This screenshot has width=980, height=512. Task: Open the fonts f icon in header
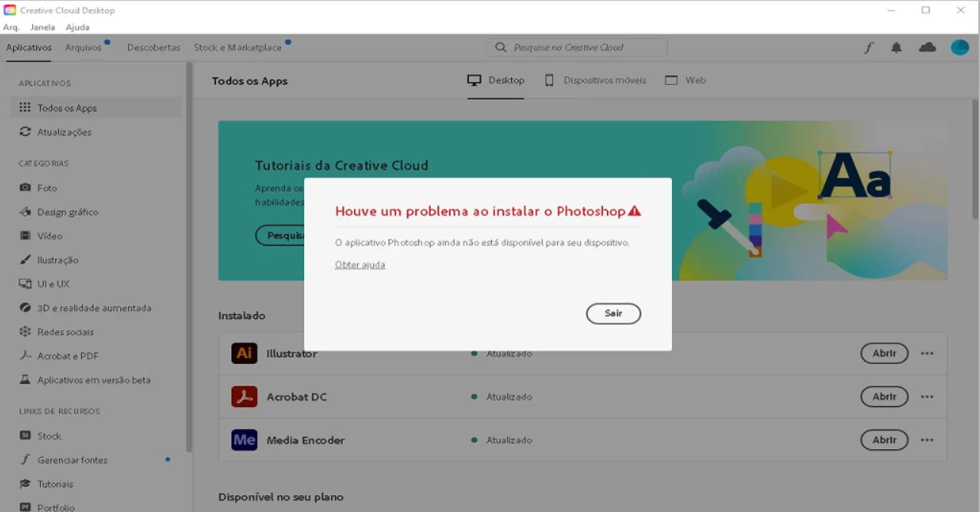[869, 48]
